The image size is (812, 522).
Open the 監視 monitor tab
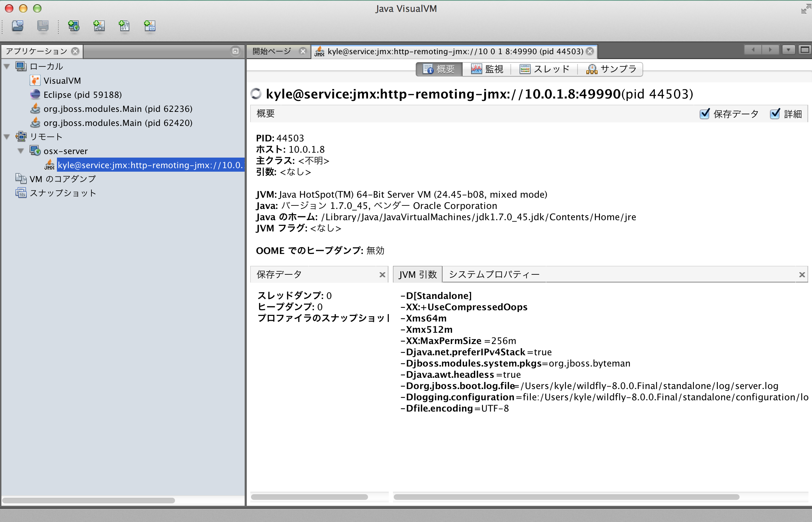tap(487, 69)
